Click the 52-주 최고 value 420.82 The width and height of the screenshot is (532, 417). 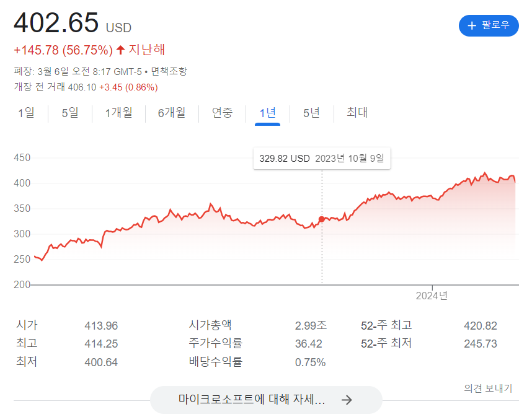(x=481, y=326)
